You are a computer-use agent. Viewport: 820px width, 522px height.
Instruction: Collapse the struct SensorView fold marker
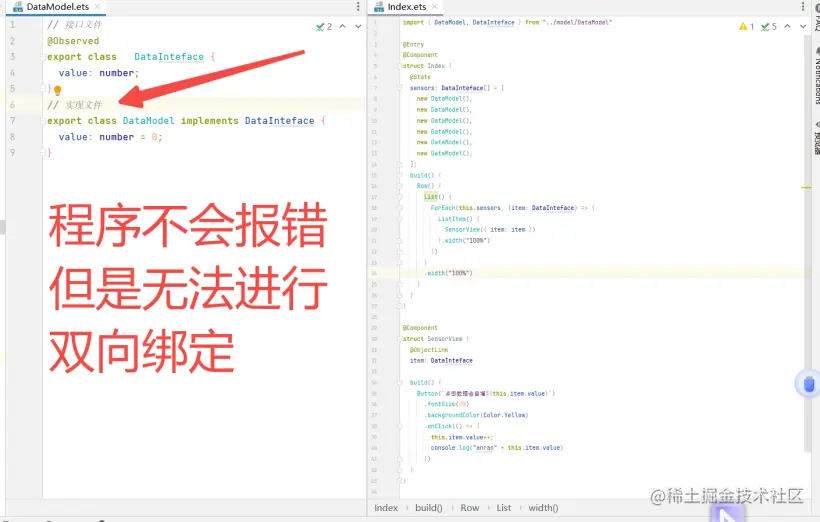click(x=400, y=339)
